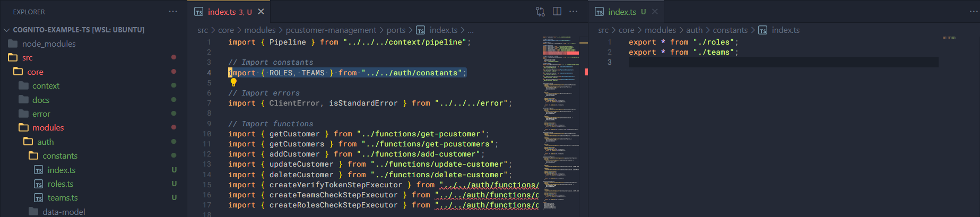
Task: Open left editor group more actions ellipsis
Action: [574, 12]
